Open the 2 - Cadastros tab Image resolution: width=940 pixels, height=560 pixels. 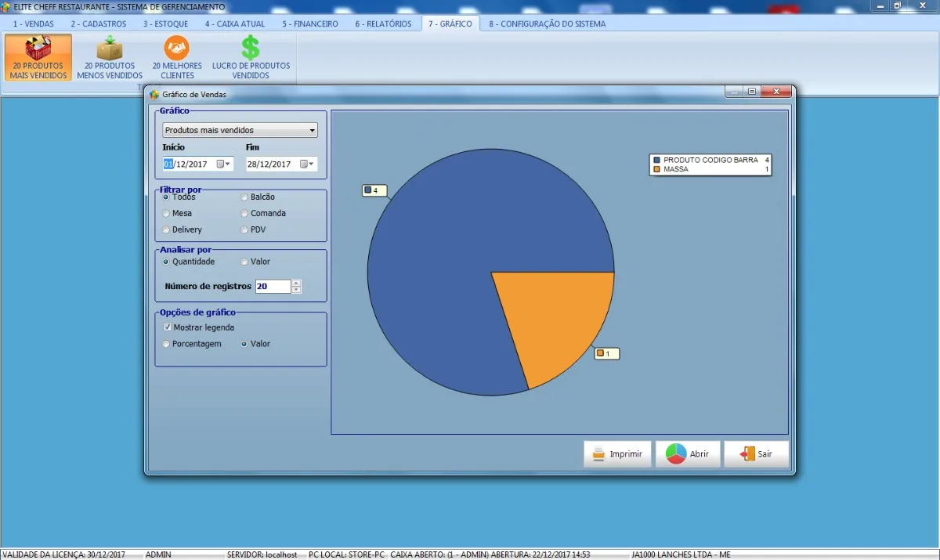coord(99,23)
